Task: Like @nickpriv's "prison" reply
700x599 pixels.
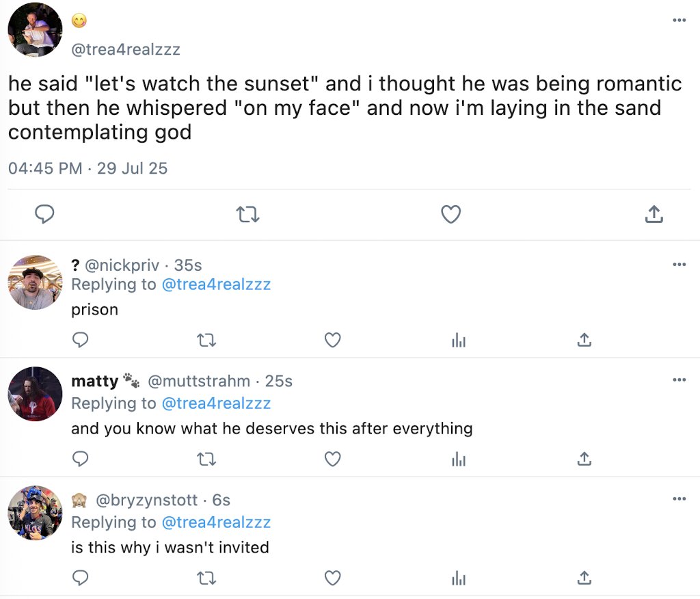Action: tap(332, 340)
